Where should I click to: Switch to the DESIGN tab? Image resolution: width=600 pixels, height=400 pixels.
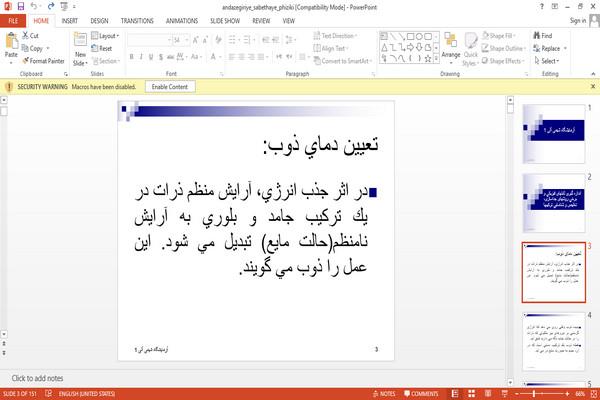point(99,21)
